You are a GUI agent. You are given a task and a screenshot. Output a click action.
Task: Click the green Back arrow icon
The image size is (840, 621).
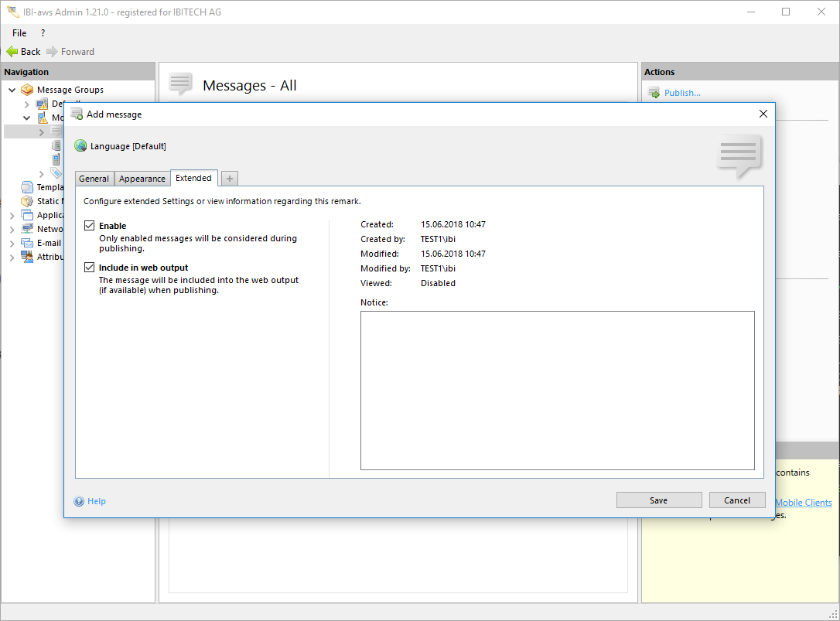[x=12, y=52]
